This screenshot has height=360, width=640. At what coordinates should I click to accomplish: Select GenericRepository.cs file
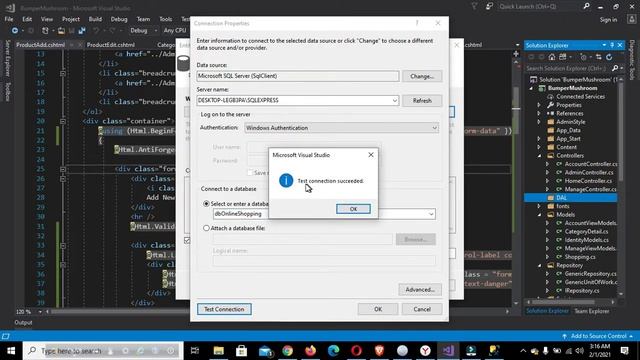pyautogui.click(x=591, y=273)
